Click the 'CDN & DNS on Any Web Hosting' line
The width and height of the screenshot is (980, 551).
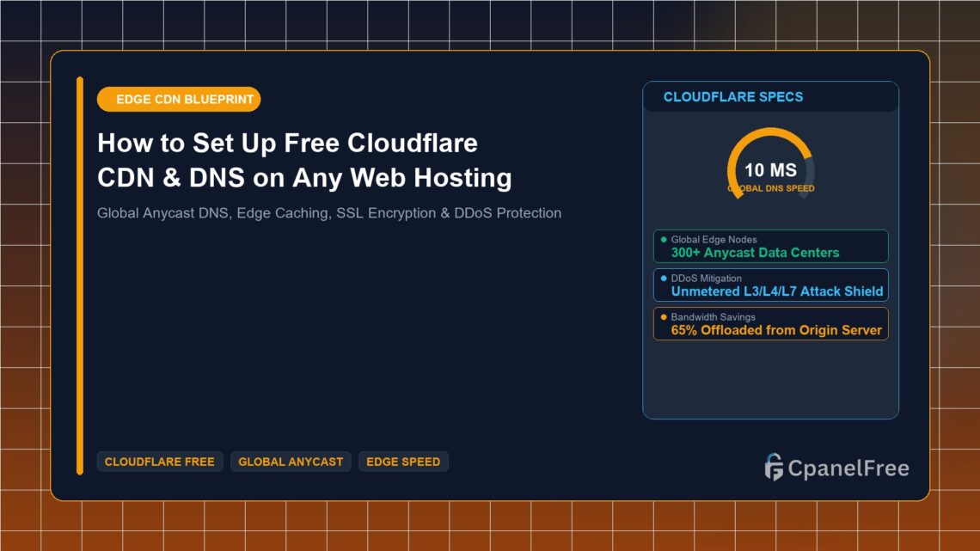point(304,177)
